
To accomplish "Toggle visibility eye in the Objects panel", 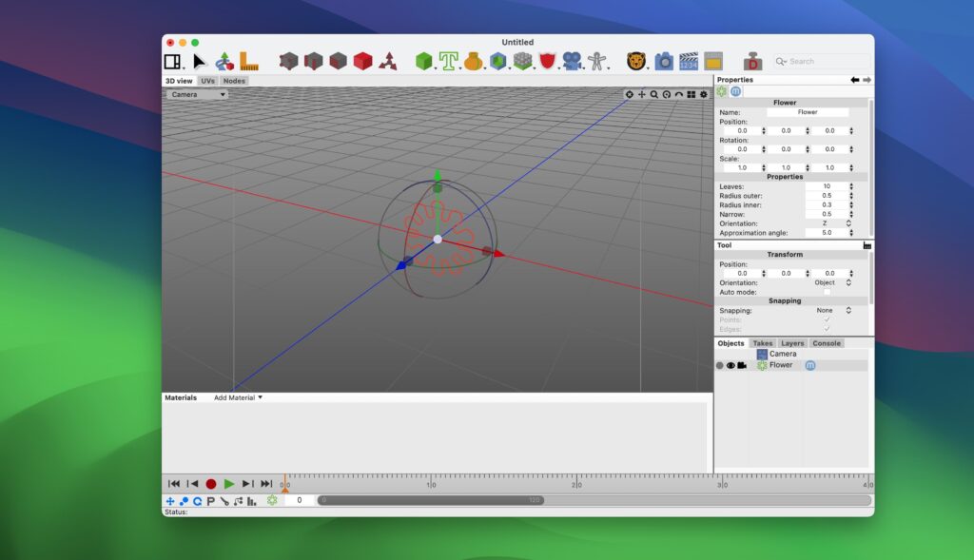I will pos(730,365).
